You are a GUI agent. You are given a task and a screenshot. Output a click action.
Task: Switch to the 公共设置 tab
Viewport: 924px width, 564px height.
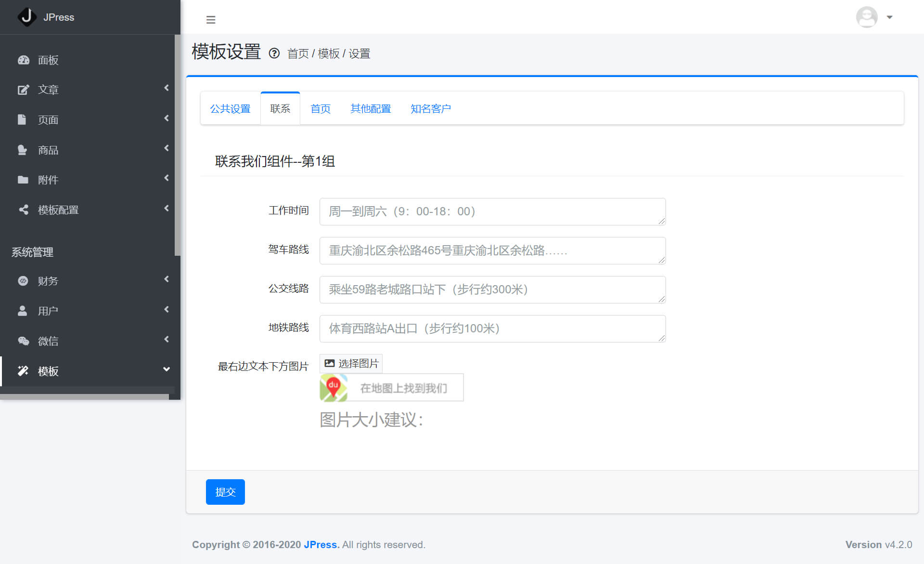[231, 109]
